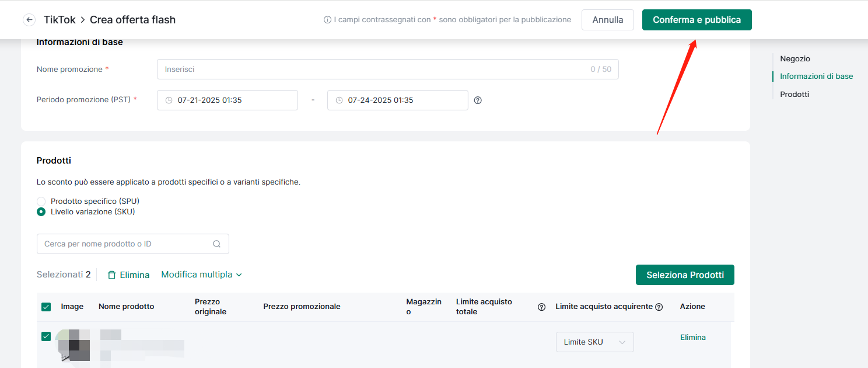868x368 pixels.
Task: Select Prodotto specifico (SPU) radio option
Action: tap(41, 201)
